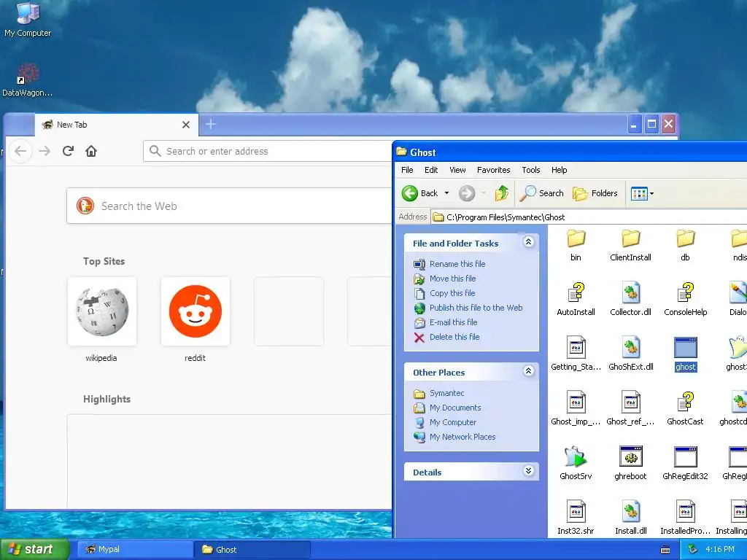Screen dimensions: 747x560
Task: Focus the Search or enter address bar
Action: 267,151
